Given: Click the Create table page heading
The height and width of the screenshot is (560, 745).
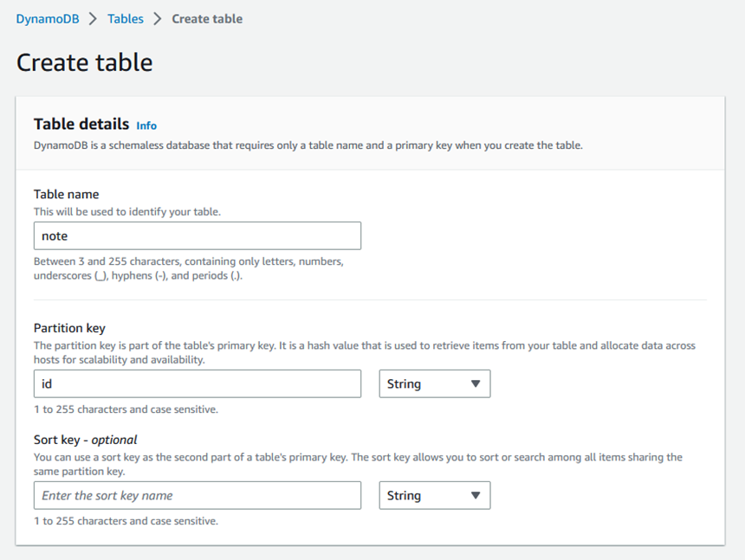Looking at the screenshot, I should coord(85,62).
